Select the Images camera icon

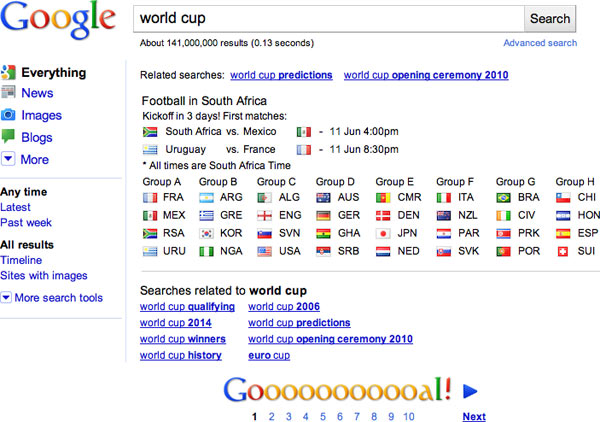pyautogui.click(x=9, y=115)
